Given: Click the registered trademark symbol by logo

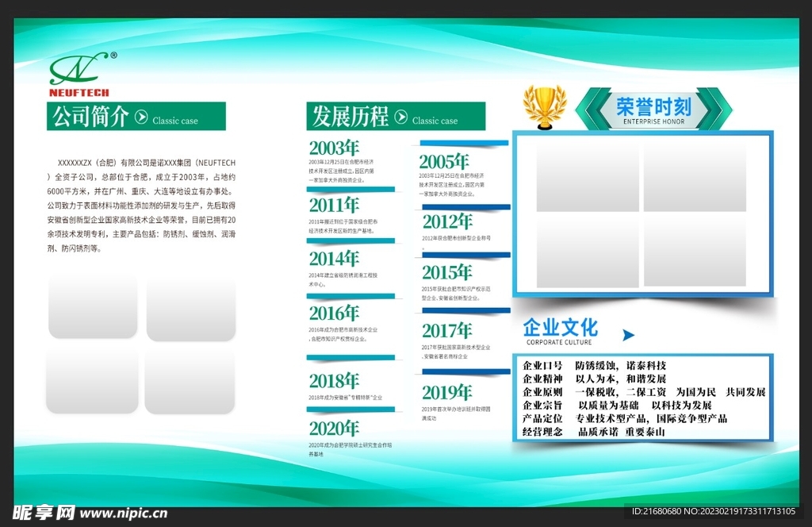Looking at the screenshot, I should pyautogui.click(x=114, y=56).
